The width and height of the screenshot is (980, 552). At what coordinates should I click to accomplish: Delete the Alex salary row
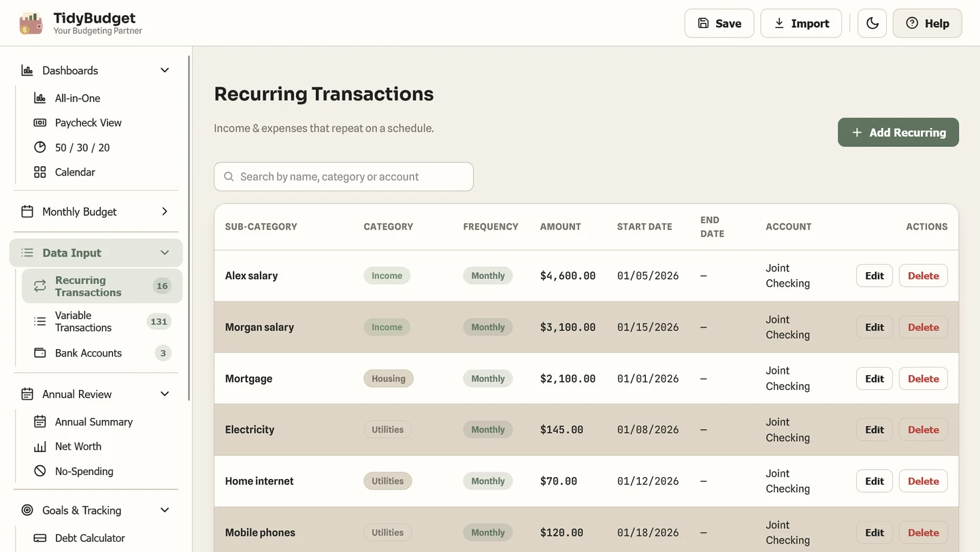coord(924,276)
